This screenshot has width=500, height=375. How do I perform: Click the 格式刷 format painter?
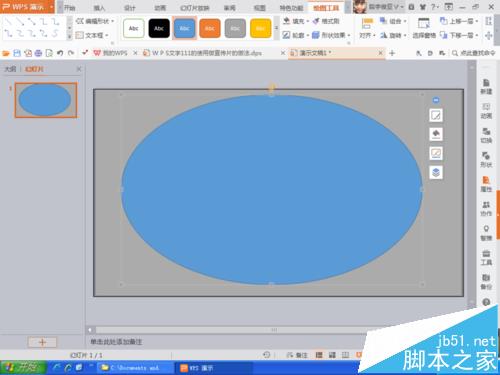326,21
